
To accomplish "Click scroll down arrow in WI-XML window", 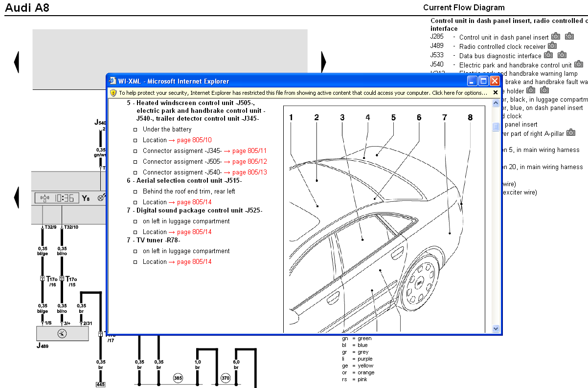I will point(496,329).
